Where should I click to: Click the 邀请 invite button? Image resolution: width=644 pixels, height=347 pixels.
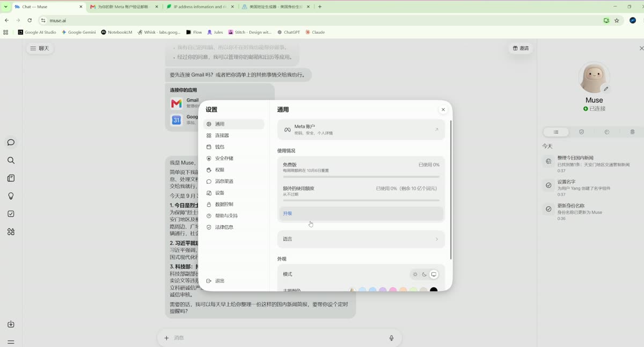click(x=521, y=48)
